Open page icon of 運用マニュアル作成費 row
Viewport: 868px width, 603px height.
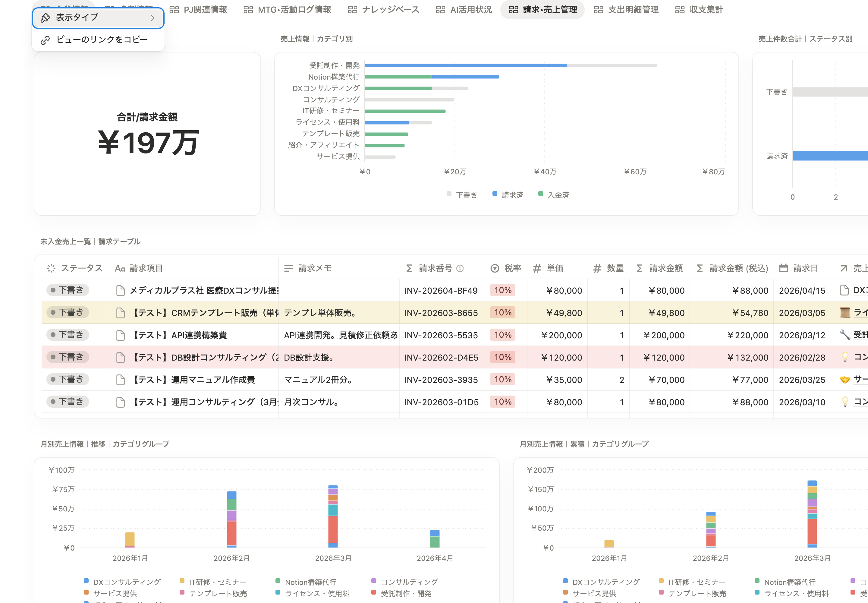click(121, 380)
